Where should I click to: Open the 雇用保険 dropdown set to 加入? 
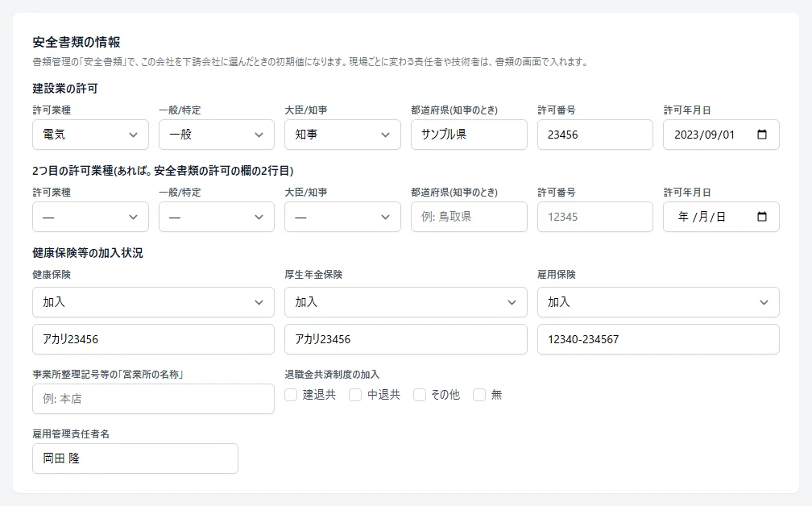coord(658,302)
